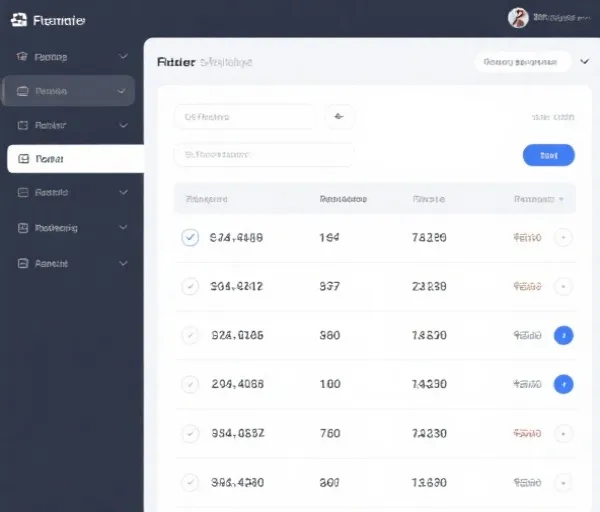The width and height of the screenshot is (600, 512).
Task: Click the "937" cell in the table
Action: 329,286
